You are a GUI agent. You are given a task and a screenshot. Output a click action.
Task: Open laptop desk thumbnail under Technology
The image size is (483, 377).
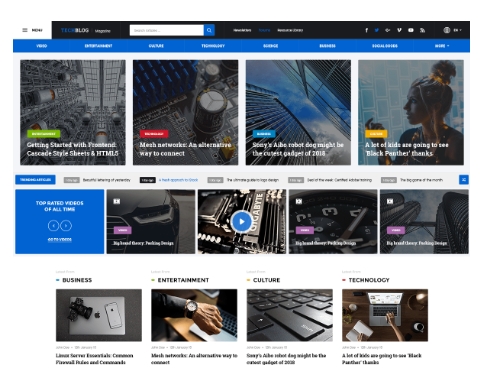click(x=385, y=315)
